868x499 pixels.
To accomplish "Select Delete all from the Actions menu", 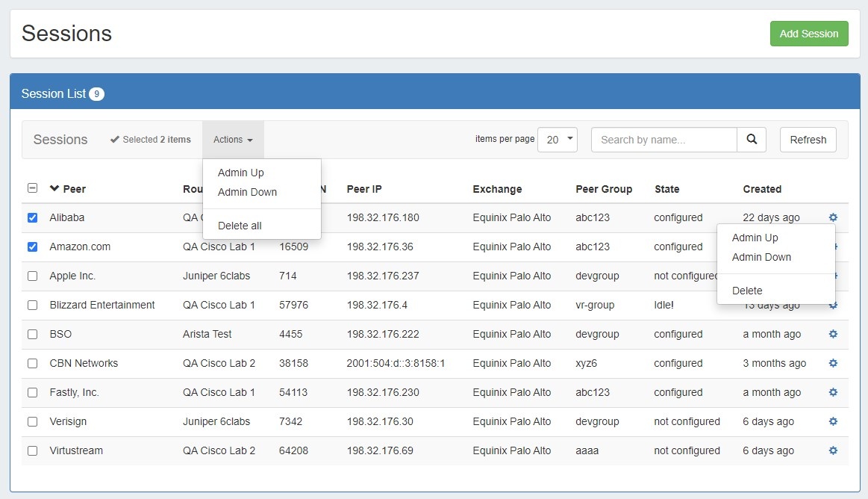I will pos(240,226).
